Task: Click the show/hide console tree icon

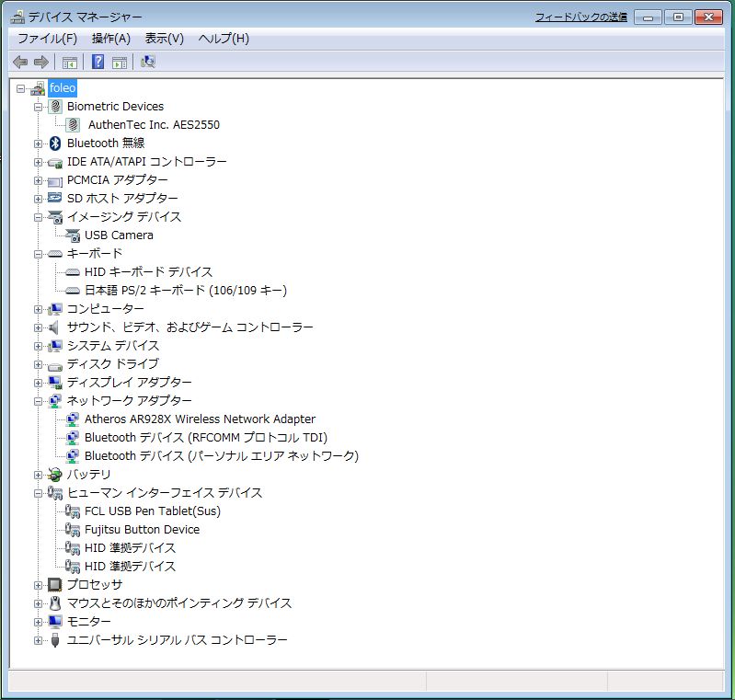Action: [x=70, y=62]
